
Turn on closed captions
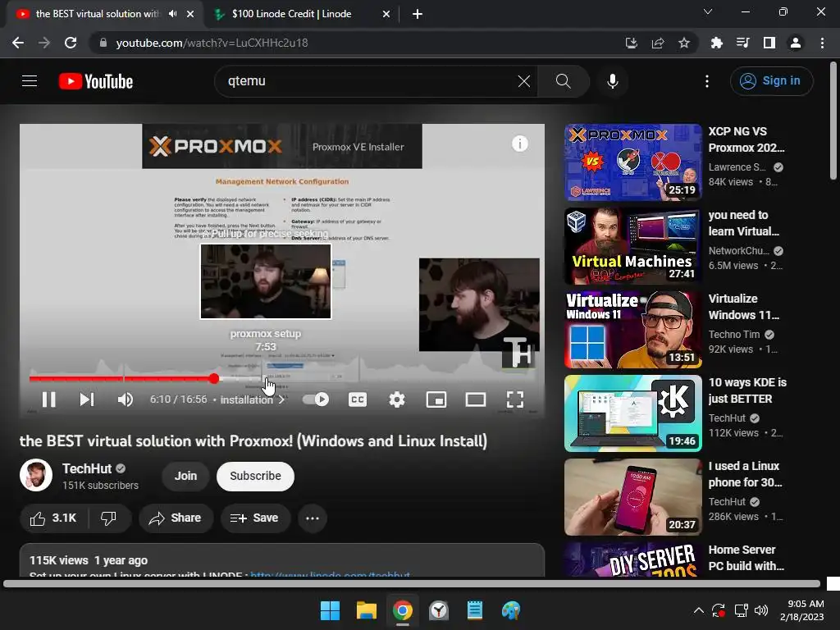pyautogui.click(x=358, y=399)
